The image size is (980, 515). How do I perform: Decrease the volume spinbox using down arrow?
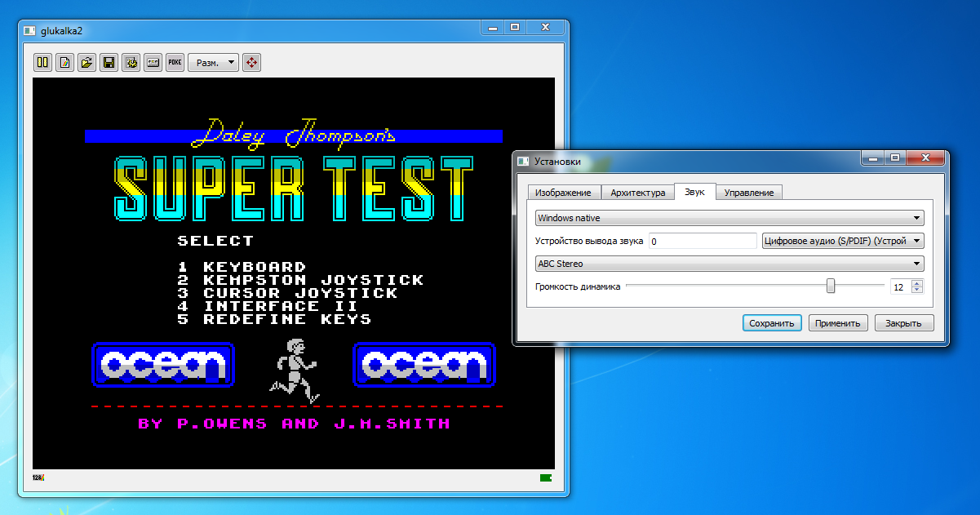click(x=917, y=290)
